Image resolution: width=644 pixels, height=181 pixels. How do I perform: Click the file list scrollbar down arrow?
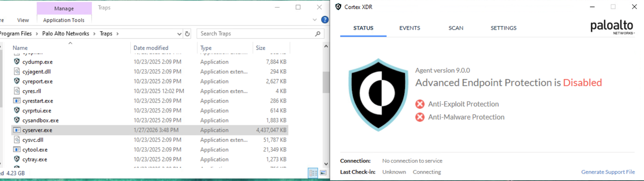[326, 164]
